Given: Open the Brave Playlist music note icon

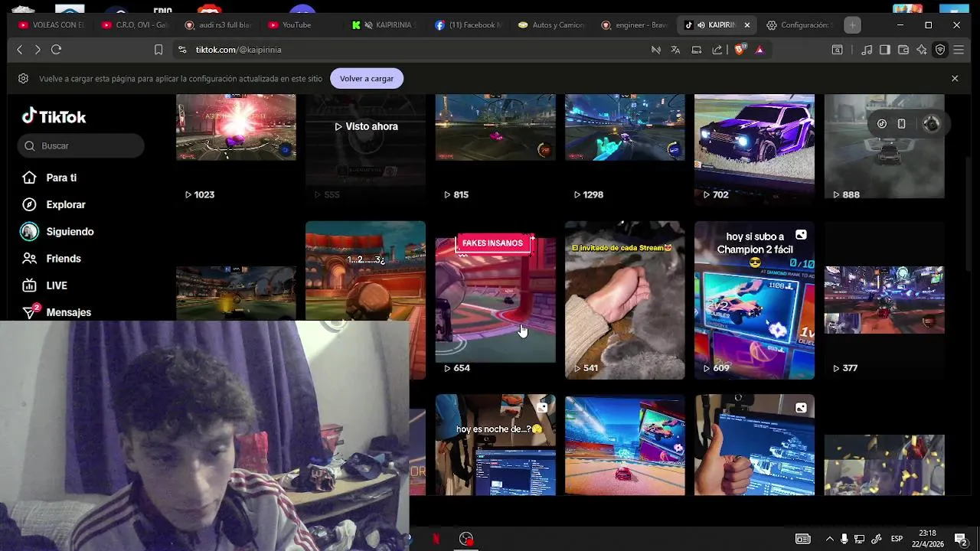Looking at the screenshot, I should [867, 50].
